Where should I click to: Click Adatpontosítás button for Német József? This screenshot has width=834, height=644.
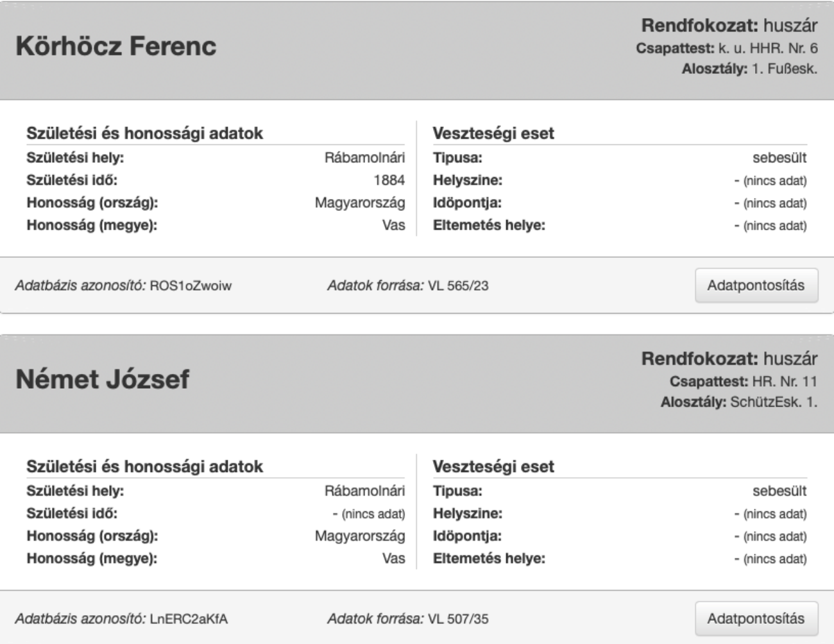coord(756,618)
